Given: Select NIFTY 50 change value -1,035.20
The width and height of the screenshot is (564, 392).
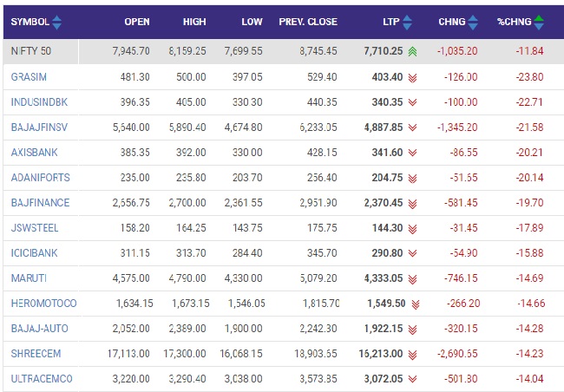Looking at the screenshot, I should pos(457,51).
